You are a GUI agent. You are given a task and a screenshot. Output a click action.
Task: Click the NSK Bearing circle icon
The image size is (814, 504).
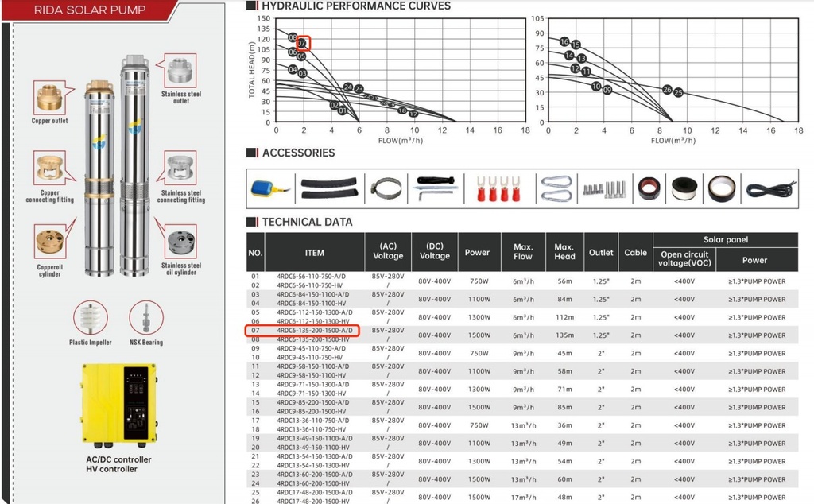coord(146,318)
